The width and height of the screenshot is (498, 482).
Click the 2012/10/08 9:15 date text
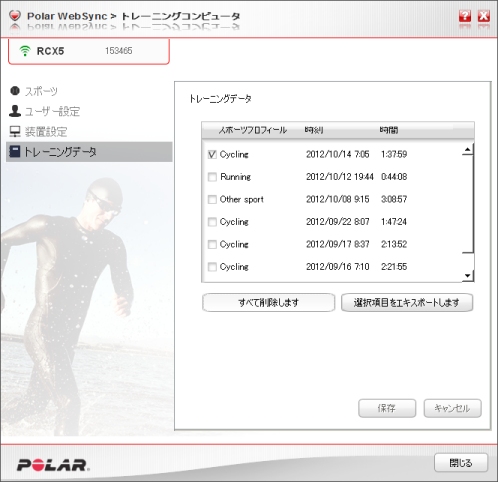[x=338, y=199]
